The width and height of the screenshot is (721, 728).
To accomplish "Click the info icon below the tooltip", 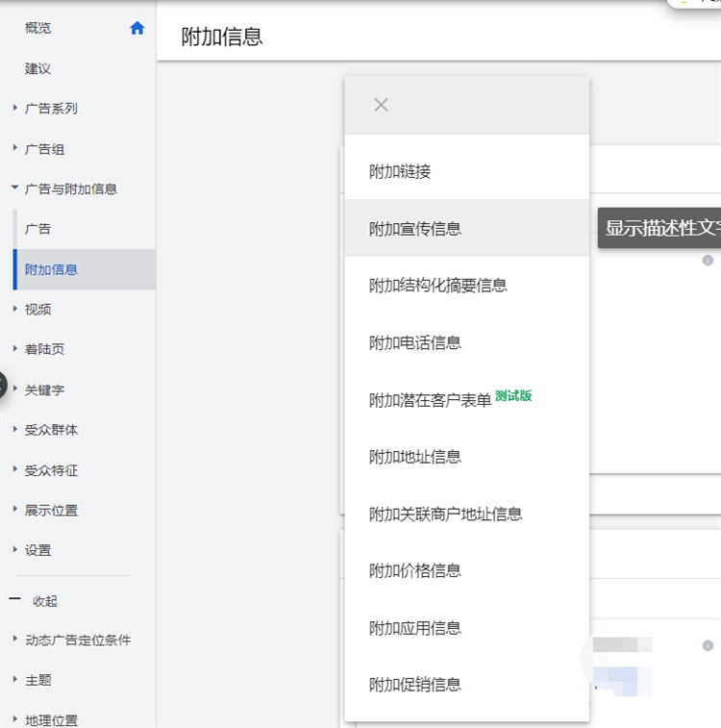I will (x=708, y=261).
